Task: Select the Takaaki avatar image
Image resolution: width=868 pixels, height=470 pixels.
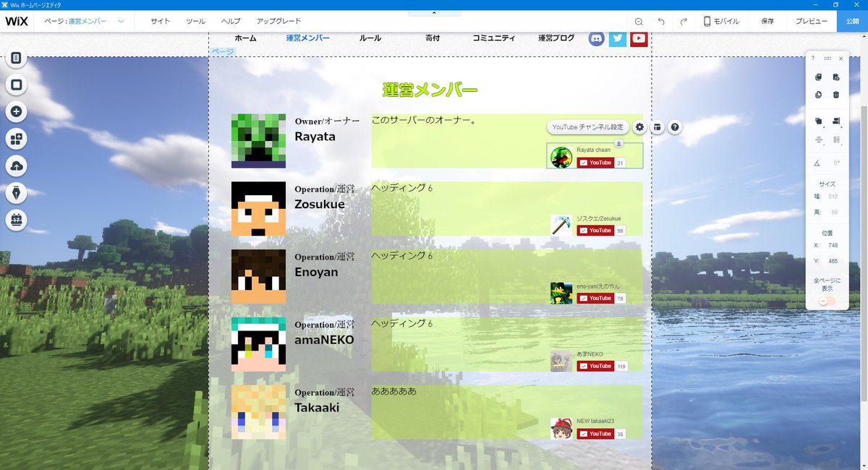Action: [258, 412]
